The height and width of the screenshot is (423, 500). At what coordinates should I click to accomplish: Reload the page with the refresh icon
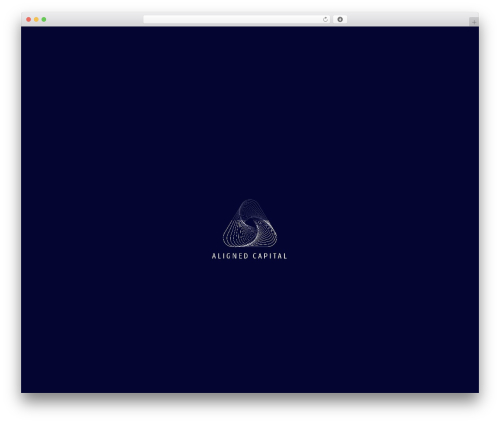pyautogui.click(x=325, y=19)
